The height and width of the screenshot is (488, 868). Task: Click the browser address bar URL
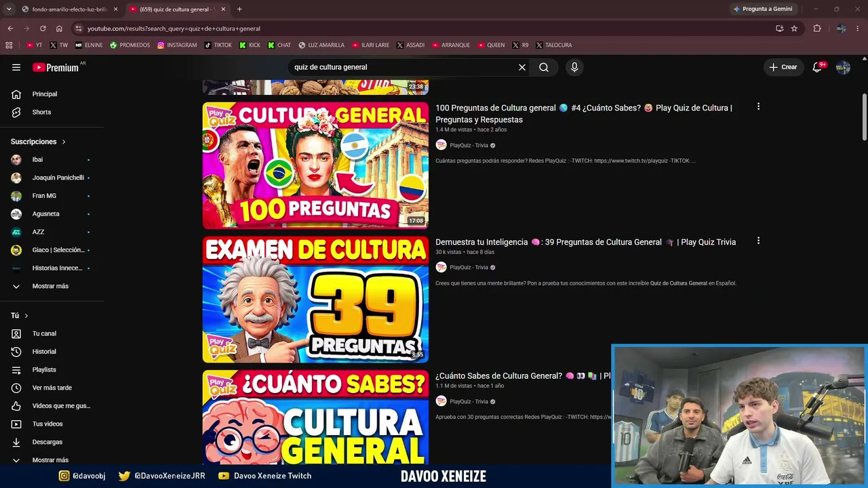click(x=174, y=28)
